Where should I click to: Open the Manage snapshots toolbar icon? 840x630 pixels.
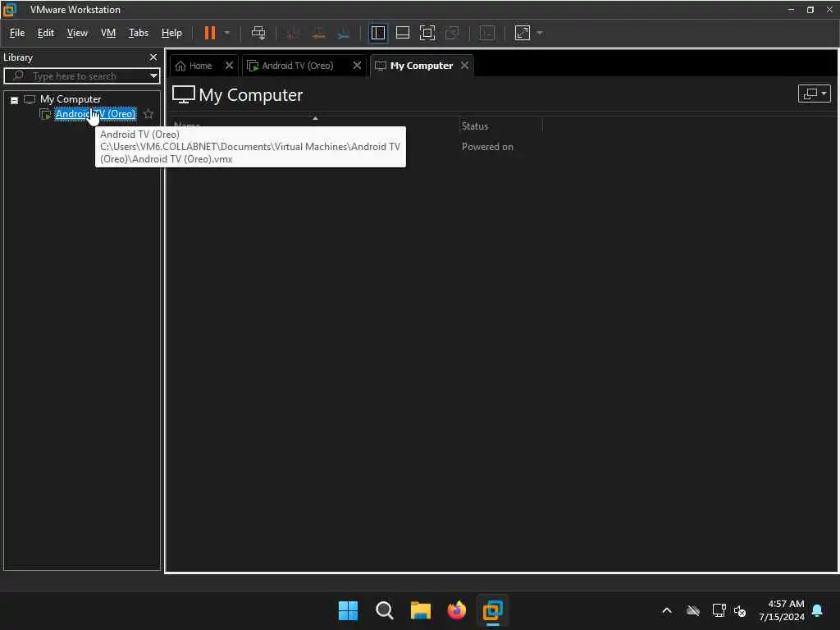coord(344,33)
